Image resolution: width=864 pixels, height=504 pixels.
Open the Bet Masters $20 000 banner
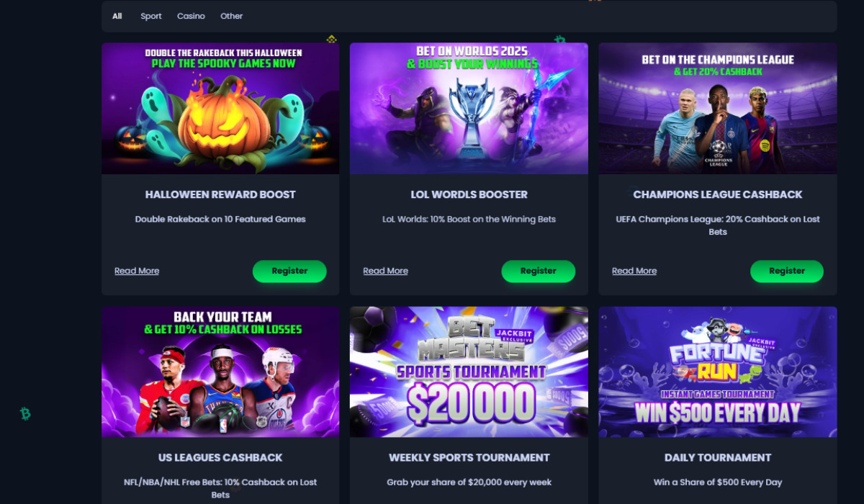point(469,372)
